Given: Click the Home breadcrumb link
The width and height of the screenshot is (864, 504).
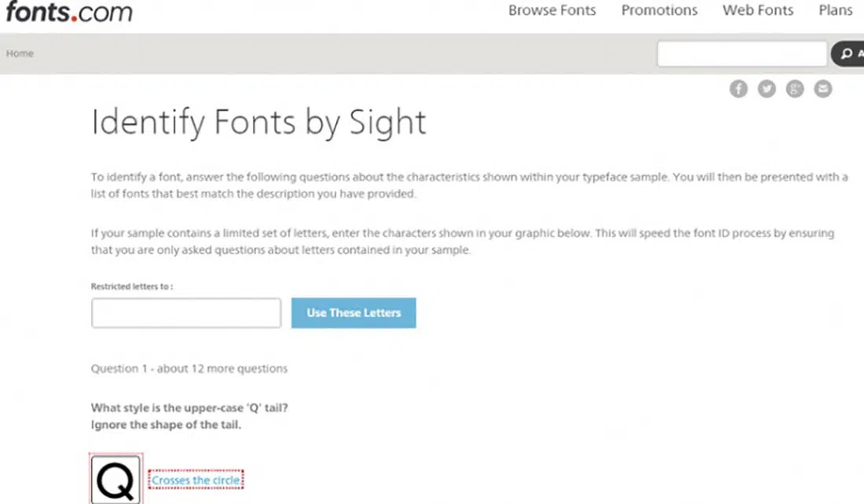Looking at the screenshot, I should pyautogui.click(x=20, y=53).
